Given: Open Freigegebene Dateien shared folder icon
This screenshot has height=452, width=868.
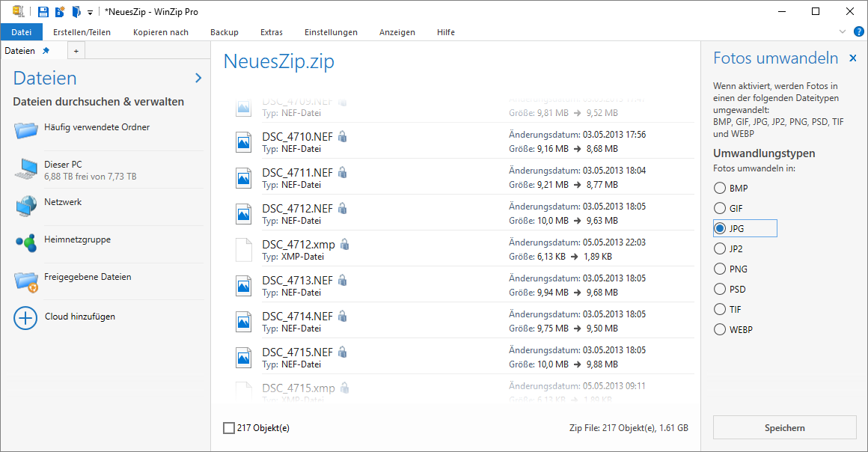Looking at the screenshot, I should click(26, 281).
